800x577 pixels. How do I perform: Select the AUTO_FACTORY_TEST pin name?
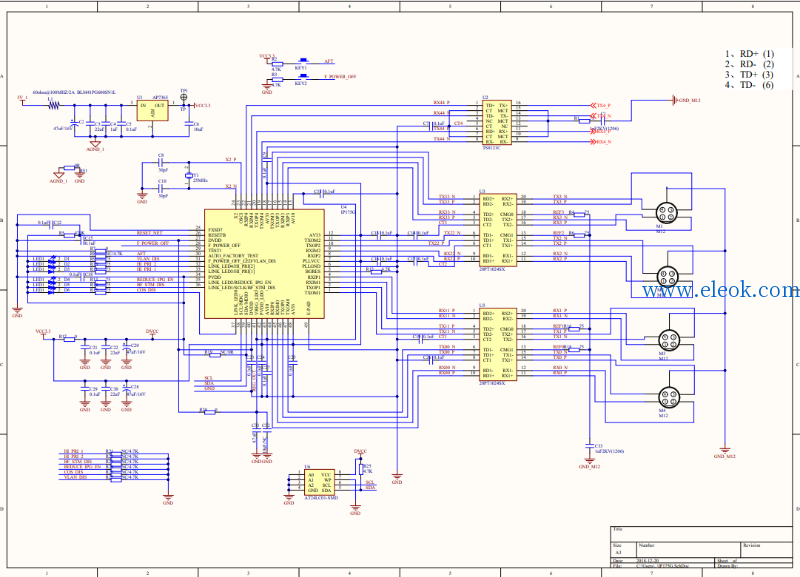coord(233,256)
